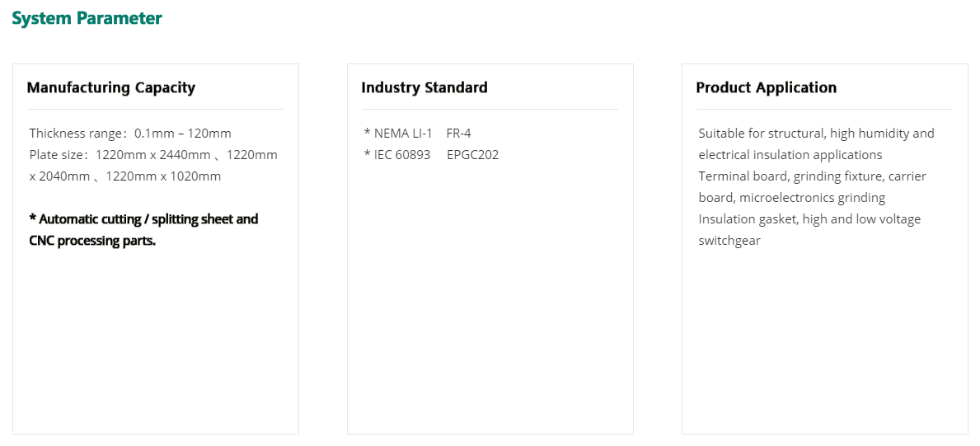Click the FR-4 grade text

pyautogui.click(x=458, y=134)
